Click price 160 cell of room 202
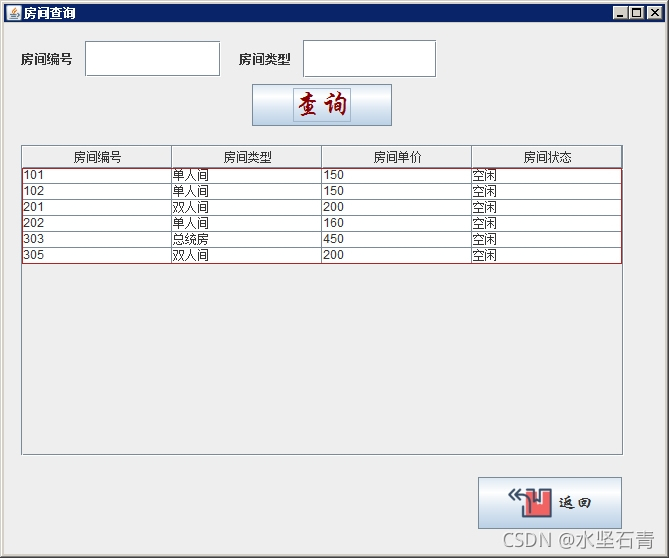Screen dimensions: 669x558 (397, 224)
